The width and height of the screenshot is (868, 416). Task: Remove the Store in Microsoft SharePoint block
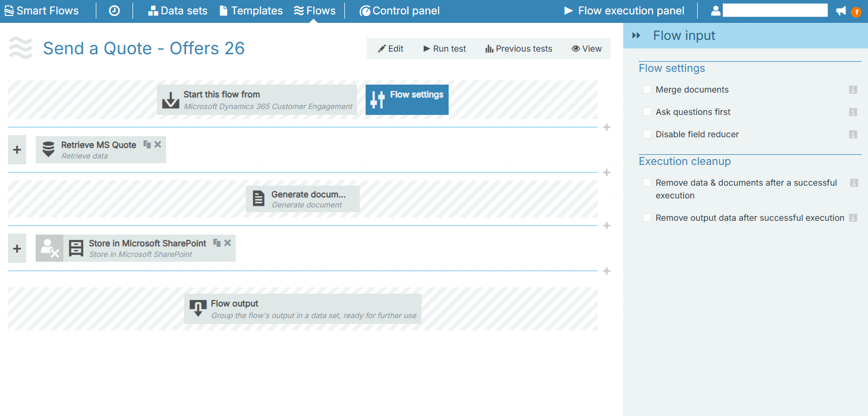(x=227, y=243)
